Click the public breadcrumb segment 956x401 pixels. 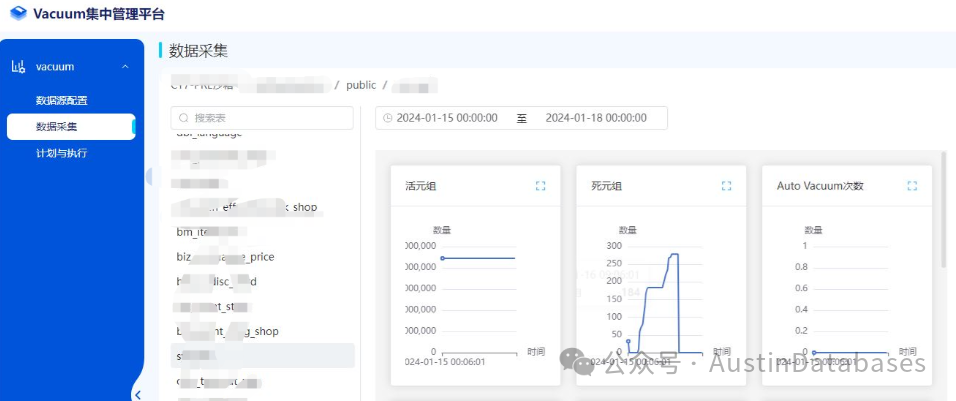[361, 85]
